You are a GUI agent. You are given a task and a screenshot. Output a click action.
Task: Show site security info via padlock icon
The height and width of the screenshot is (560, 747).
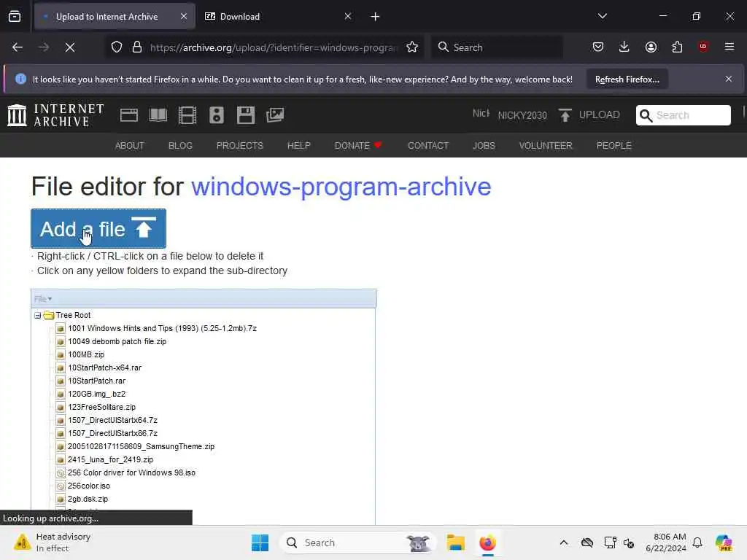(x=137, y=47)
